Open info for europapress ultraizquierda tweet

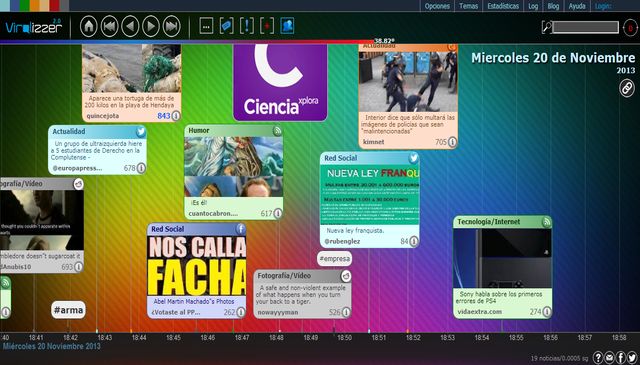[141, 168]
